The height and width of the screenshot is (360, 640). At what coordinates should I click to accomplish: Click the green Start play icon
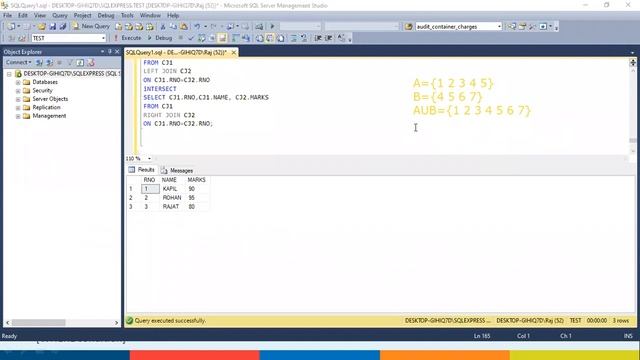point(272,27)
